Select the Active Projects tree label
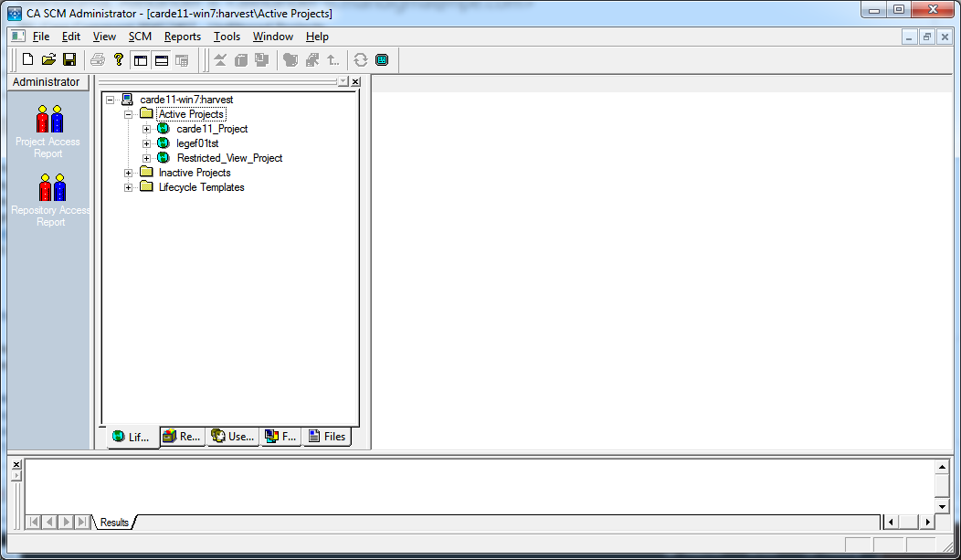Viewport: 961px width, 560px height. [x=191, y=114]
